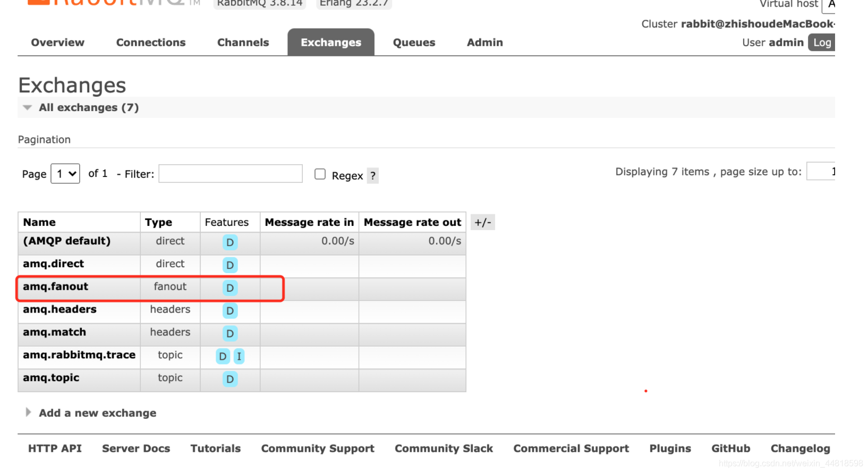
Task: Open the Page number dropdown
Action: 65,174
